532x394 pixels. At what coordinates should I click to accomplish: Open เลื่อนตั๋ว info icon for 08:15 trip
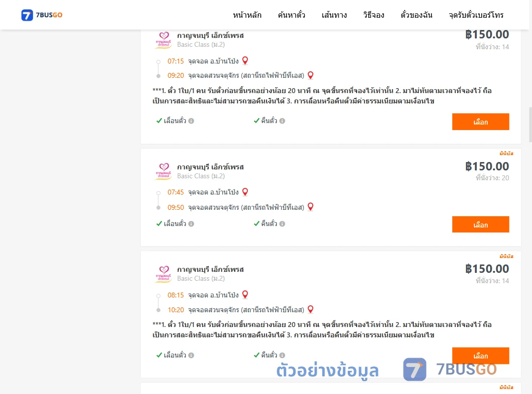191,355
